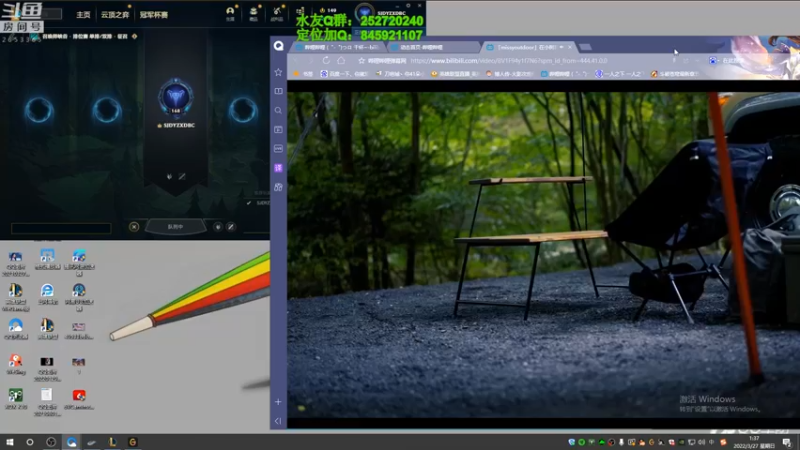Click the position icon under SIDYZXDBC banner
Screen dimensions: 800x450
(x=169, y=177)
